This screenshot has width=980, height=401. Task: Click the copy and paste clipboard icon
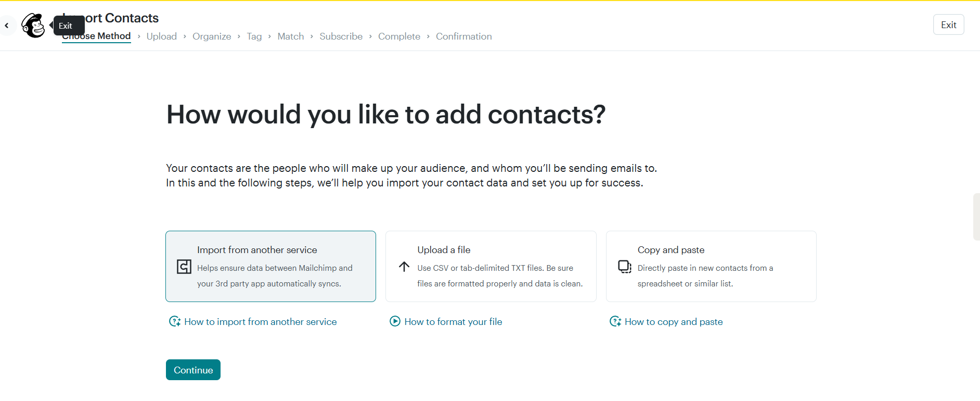(624, 267)
